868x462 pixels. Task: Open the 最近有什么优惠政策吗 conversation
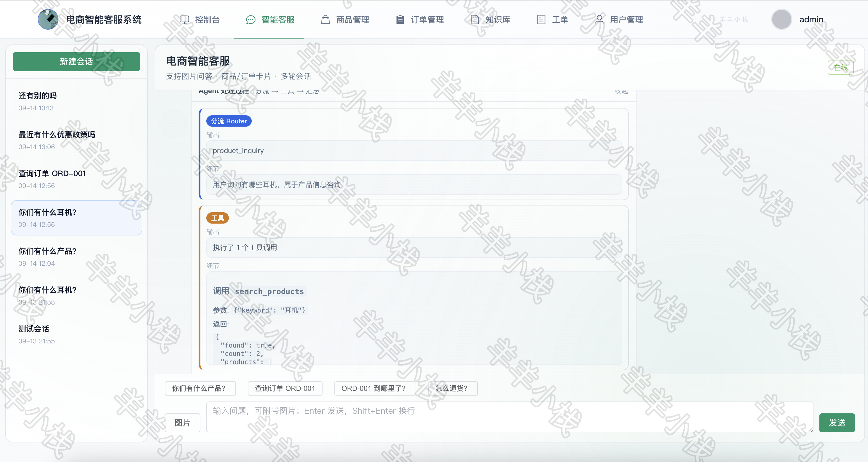(76, 140)
